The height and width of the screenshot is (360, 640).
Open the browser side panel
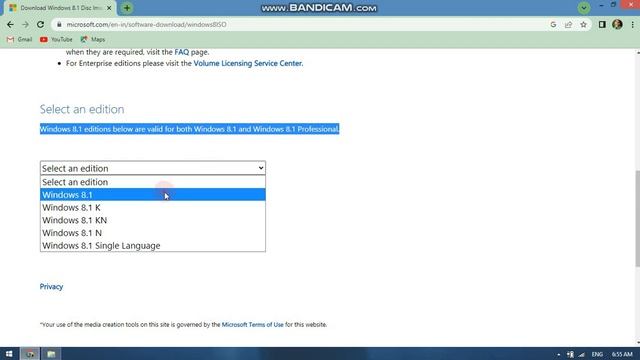[602, 24]
